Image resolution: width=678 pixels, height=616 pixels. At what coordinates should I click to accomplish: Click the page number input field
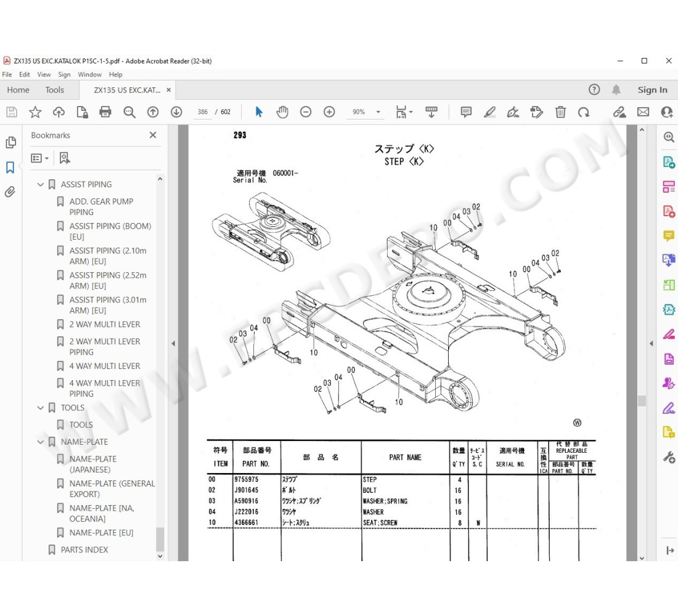point(202,112)
